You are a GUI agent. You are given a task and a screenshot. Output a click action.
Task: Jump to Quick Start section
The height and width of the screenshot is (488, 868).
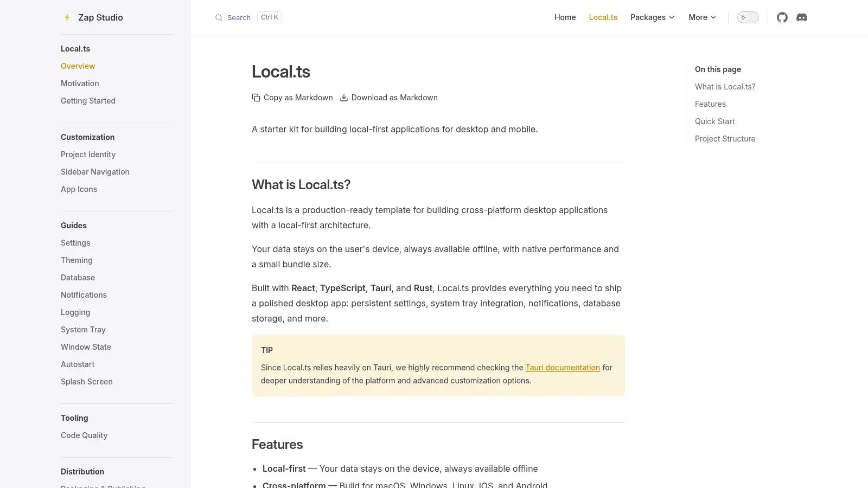tap(714, 121)
